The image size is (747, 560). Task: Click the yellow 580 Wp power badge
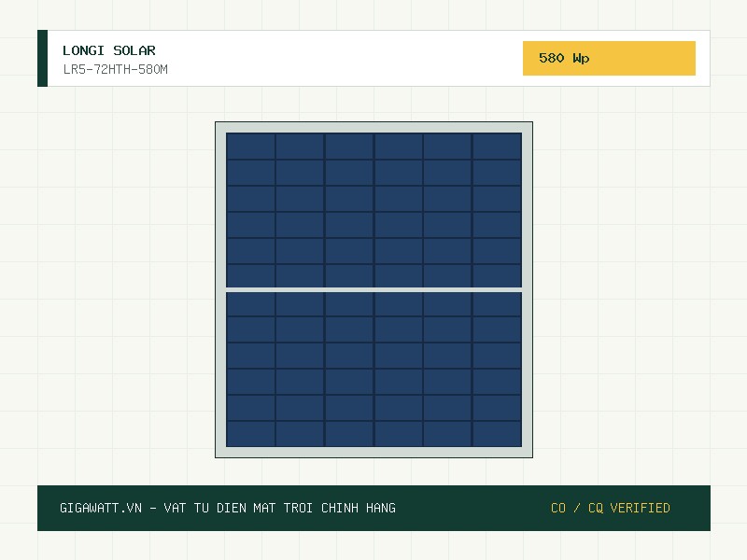[609, 58]
